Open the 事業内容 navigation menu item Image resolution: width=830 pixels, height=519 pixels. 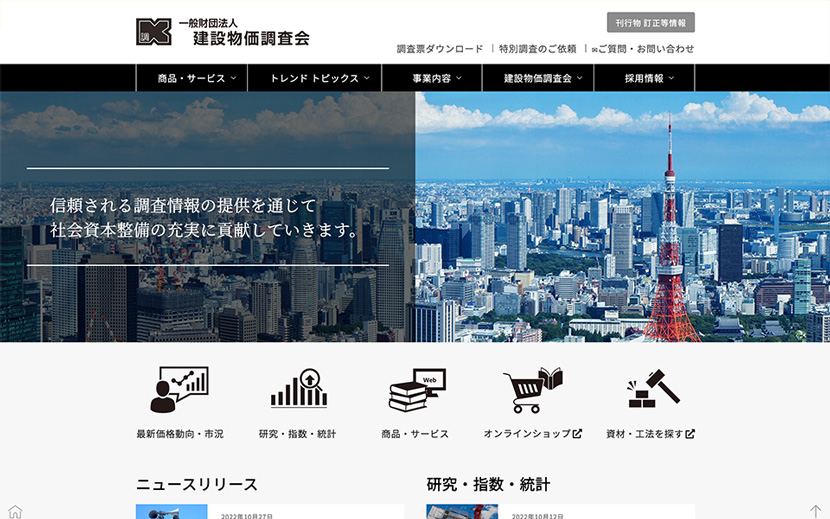pos(432,78)
